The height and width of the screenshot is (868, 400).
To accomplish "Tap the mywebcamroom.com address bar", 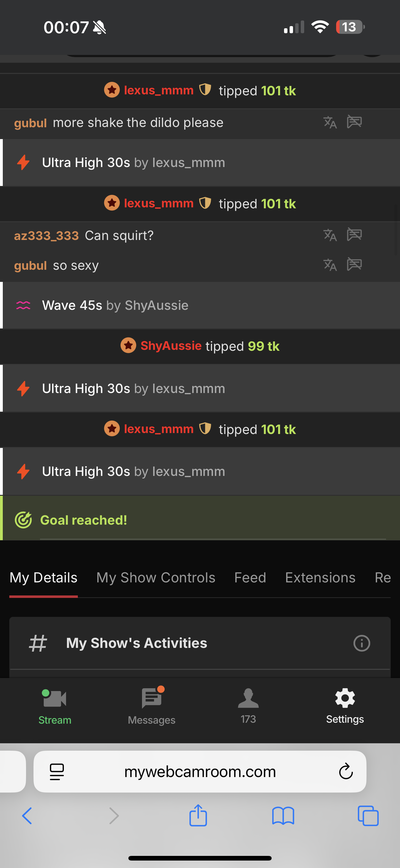I will click(200, 771).
